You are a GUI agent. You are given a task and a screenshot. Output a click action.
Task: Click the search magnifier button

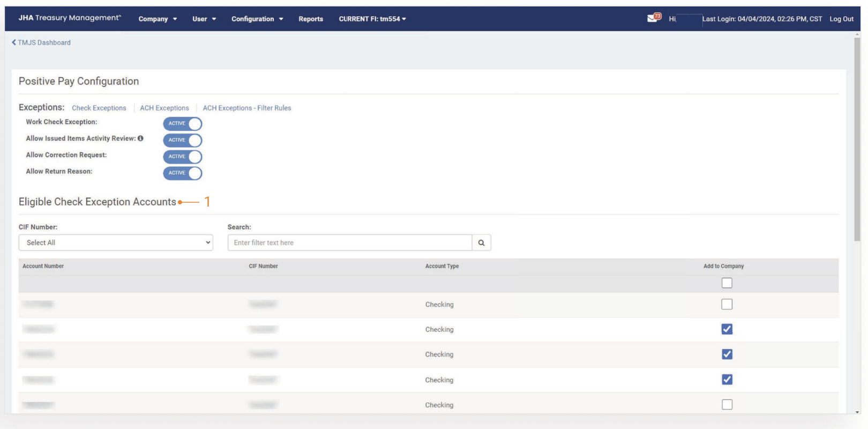[481, 243]
